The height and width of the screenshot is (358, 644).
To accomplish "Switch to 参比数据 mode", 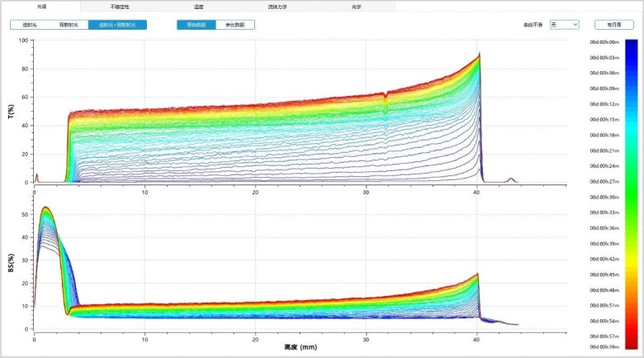I will click(x=235, y=25).
